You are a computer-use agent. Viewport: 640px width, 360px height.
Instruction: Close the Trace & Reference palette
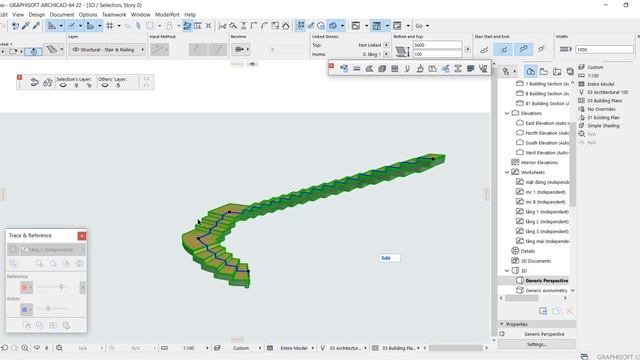pyautogui.click(x=82, y=236)
